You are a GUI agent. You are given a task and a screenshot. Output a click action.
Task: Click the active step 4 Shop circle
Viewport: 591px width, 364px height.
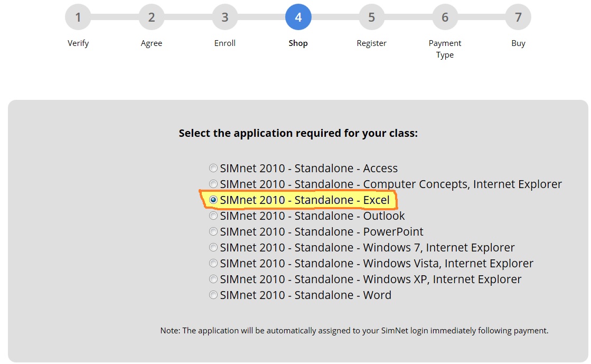298,17
